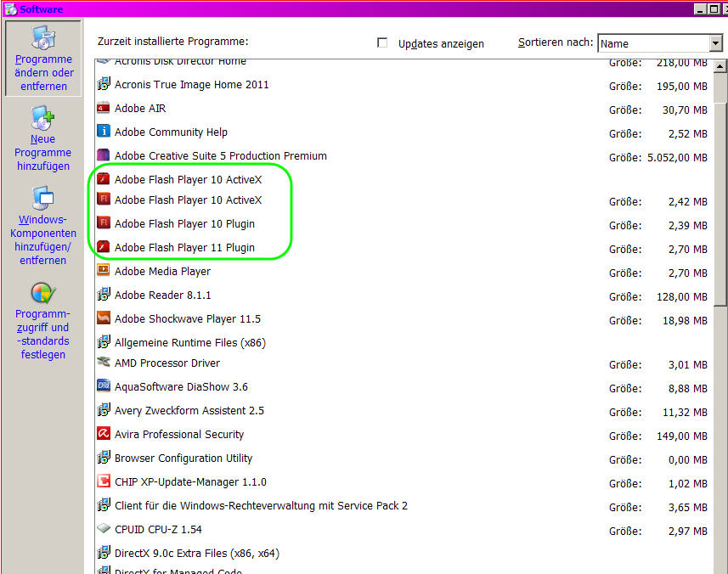The width and height of the screenshot is (728, 574).
Task: Click the Adobe Flash Player 11 Plugin icon
Action: point(104,247)
